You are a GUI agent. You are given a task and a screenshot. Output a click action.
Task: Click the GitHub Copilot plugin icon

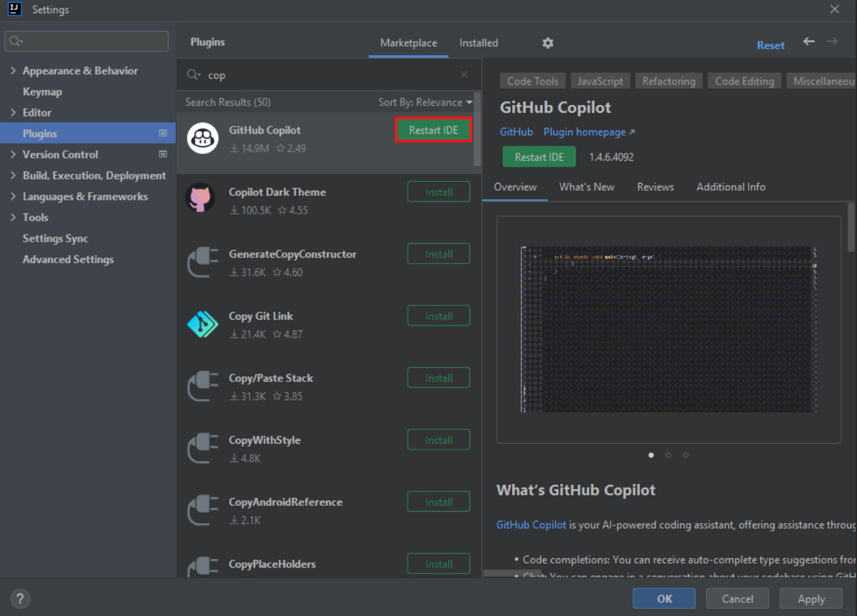pos(203,138)
